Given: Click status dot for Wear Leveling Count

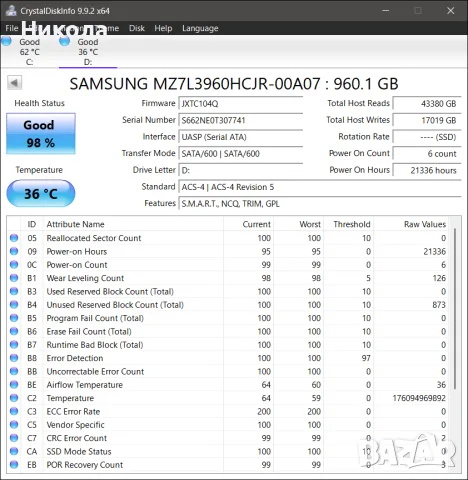Looking at the screenshot, I should [x=14, y=278].
